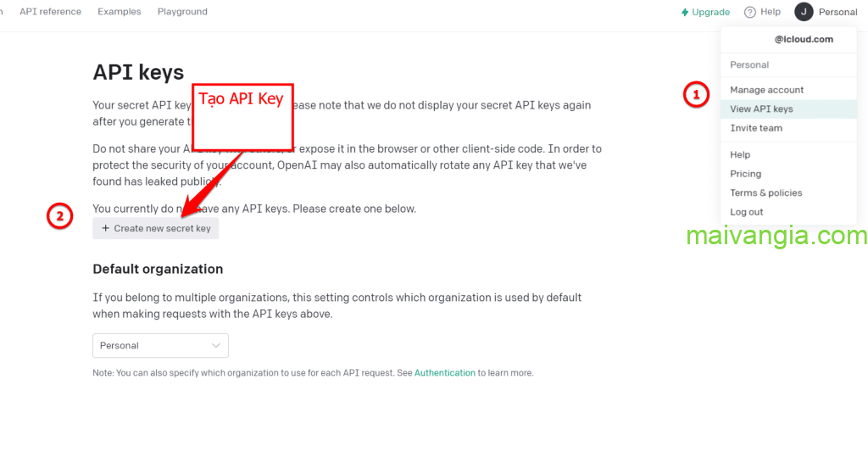This screenshot has width=868, height=474.
Task: Select Manage account from the menu
Action: click(766, 90)
